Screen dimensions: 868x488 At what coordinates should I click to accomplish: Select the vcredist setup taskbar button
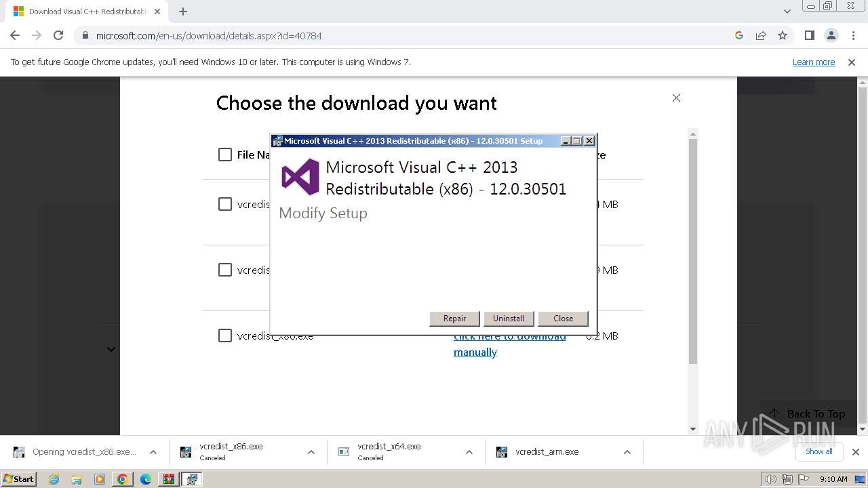(x=192, y=479)
